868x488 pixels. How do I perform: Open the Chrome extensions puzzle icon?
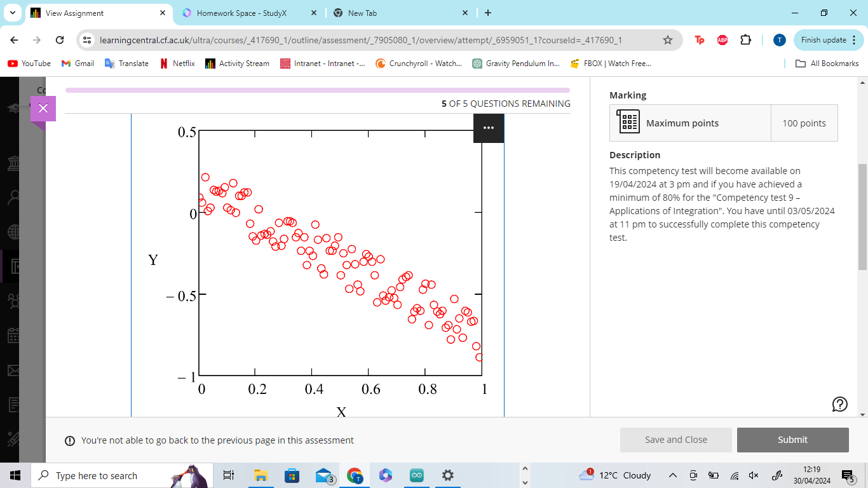[745, 39]
